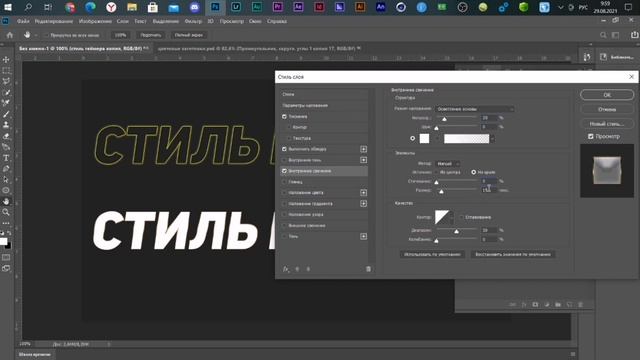The height and width of the screenshot is (360, 640).
Task: Toggle the Просмотр preview checkbox
Action: click(591, 136)
